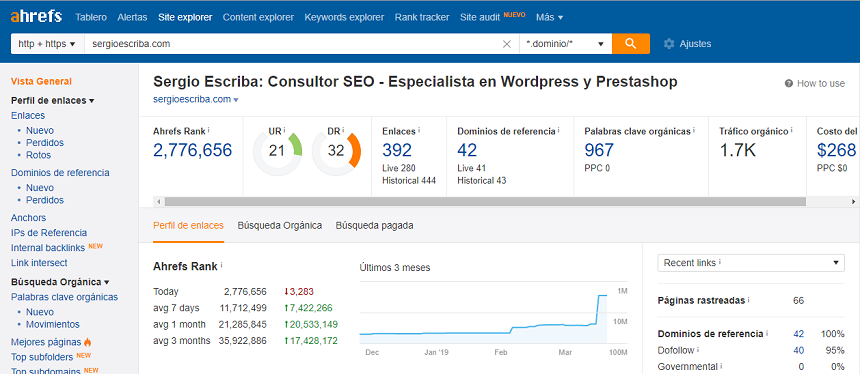Screen dimensions: 860x374
Task: Click the How to use link
Action: click(x=821, y=83)
